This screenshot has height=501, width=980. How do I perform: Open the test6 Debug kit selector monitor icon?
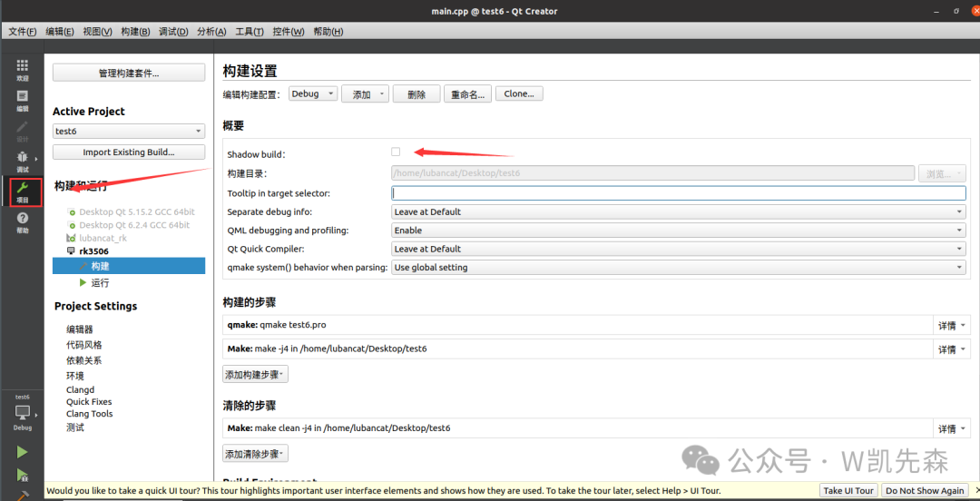pyautogui.click(x=22, y=413)
